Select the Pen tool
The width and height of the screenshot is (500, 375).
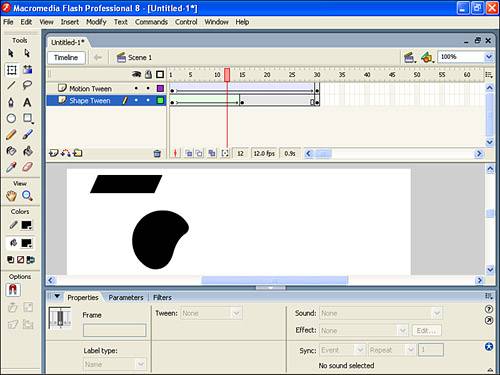[x=11, y=102]
